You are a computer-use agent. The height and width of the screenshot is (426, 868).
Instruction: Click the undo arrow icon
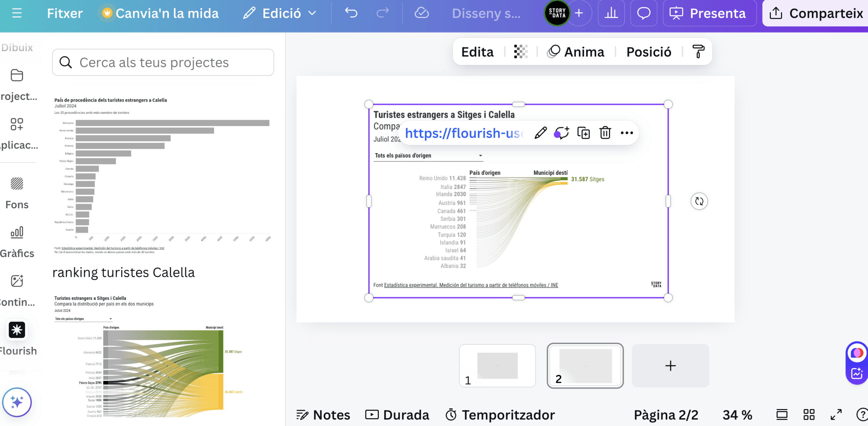coord(351,13)
